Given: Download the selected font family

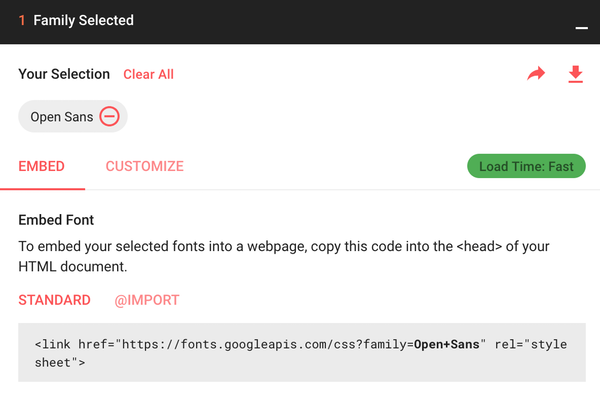Looking at the screenshot, I should click(575, 74).
